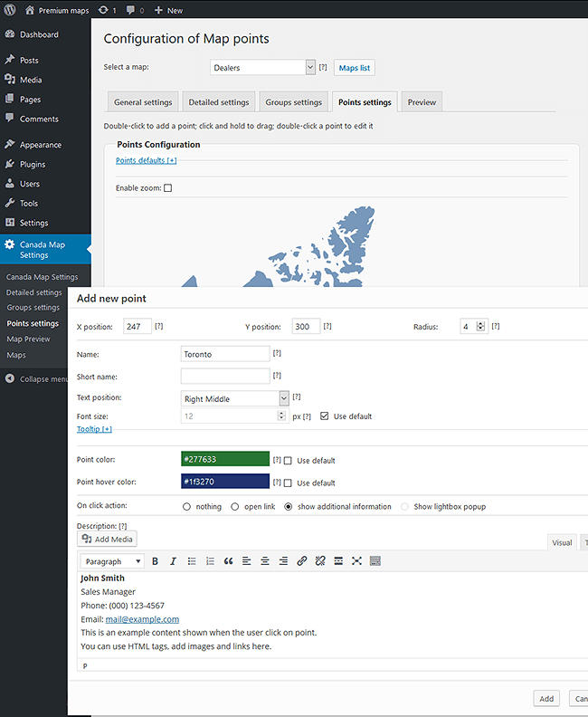588x717 pixels.
Task: Select the Visual editor tab
Action: (x=562, y=543)
